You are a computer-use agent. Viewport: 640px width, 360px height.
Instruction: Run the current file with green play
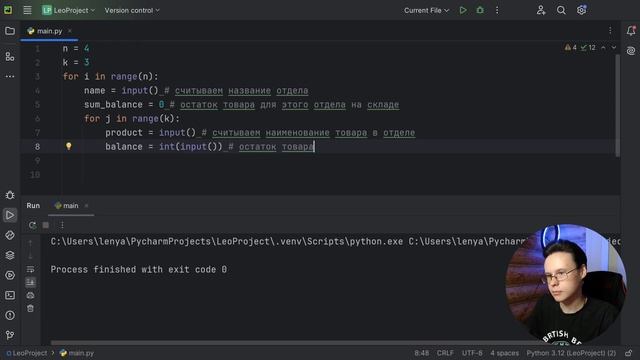[463, 10]
